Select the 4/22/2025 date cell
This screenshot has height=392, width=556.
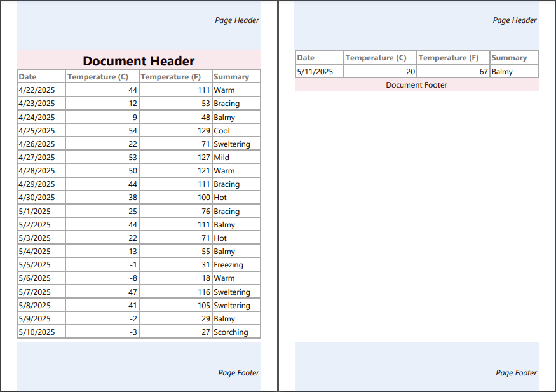[x=37, y=90]
